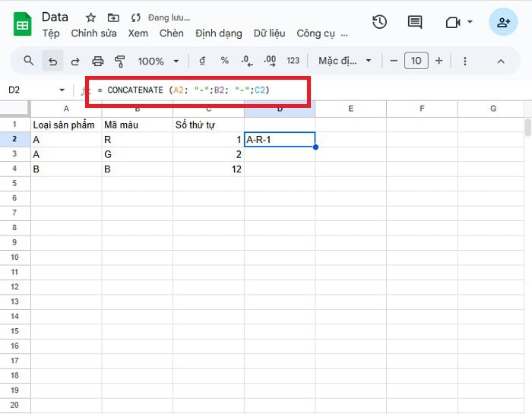Open the 100% zoom dropdown

click(x=158, y=61)
